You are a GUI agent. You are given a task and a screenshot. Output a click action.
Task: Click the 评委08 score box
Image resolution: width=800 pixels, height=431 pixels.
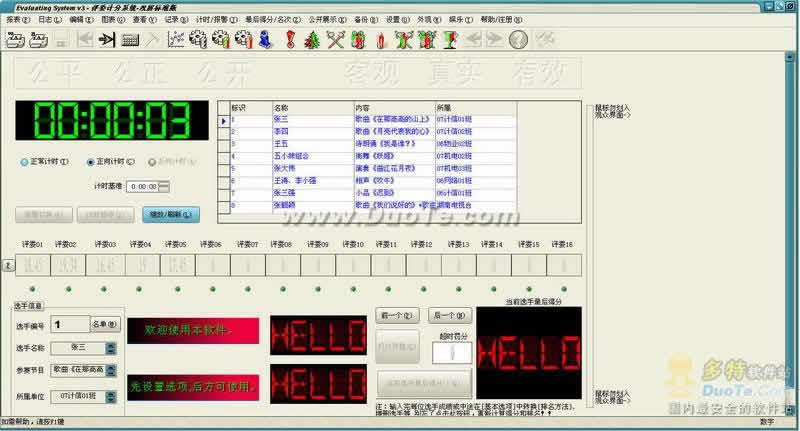pyautogui.click(x=283, y=265)
